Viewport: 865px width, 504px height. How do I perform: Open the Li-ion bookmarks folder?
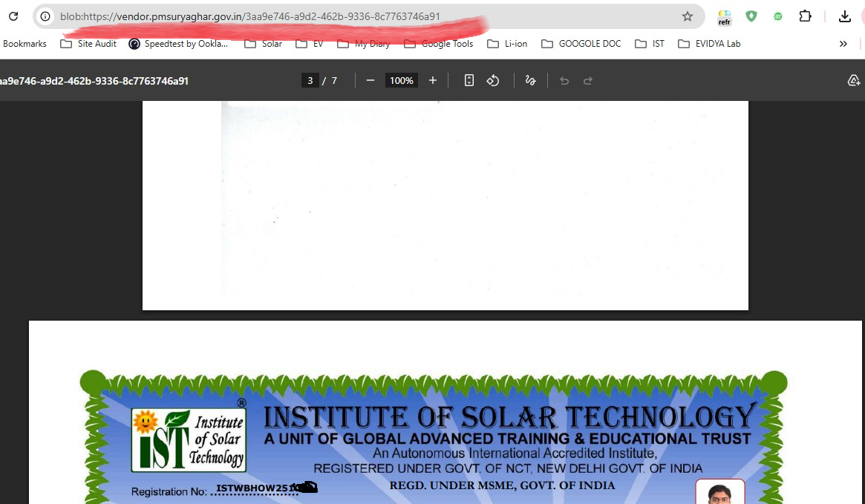click(507, 44)
